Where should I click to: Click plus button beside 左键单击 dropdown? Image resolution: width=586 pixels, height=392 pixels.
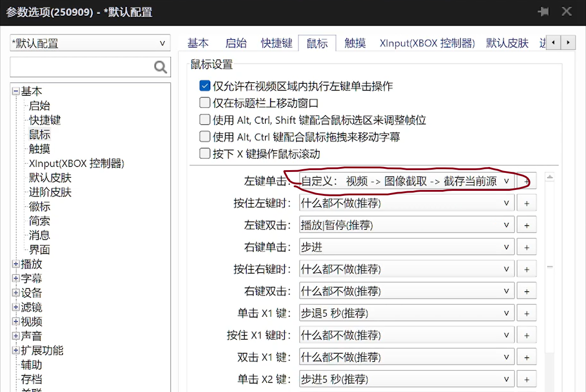point(527,181)
